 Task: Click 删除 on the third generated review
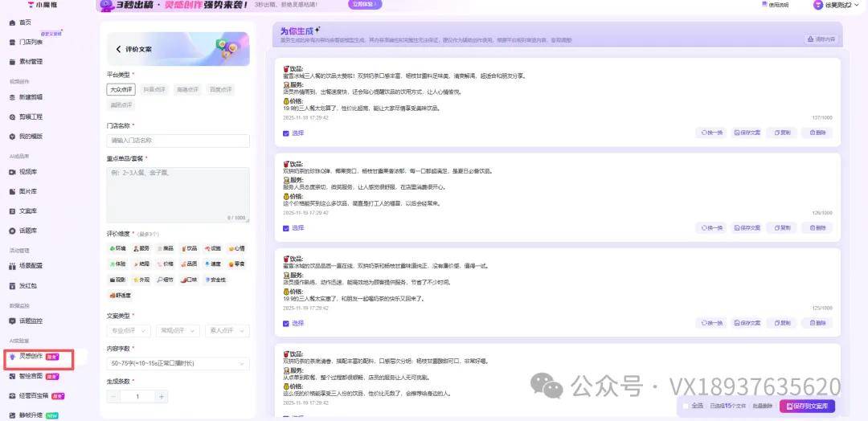817,323
